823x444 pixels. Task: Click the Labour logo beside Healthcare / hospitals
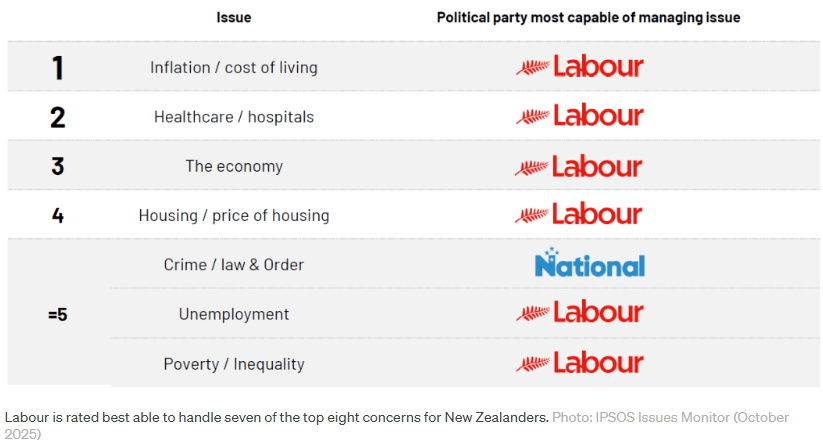(x=579, y=116)
